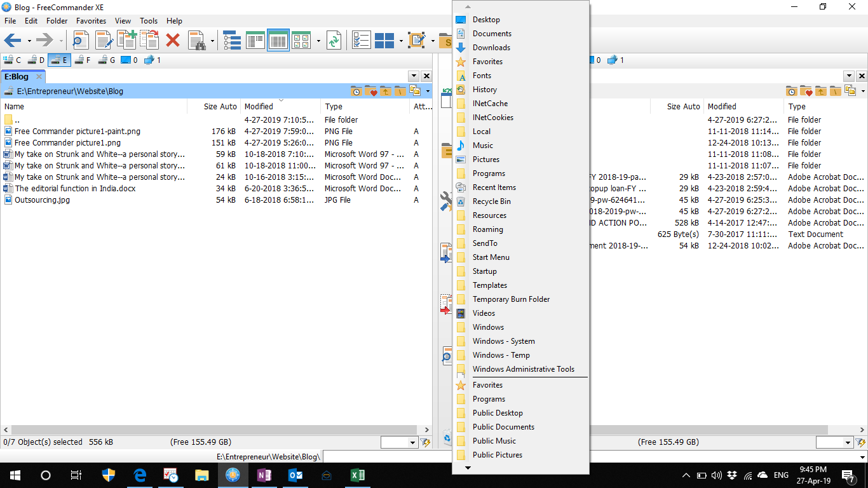Open the layout icon dropdown arrow
The image size is (868, 488).
(401, 42)
